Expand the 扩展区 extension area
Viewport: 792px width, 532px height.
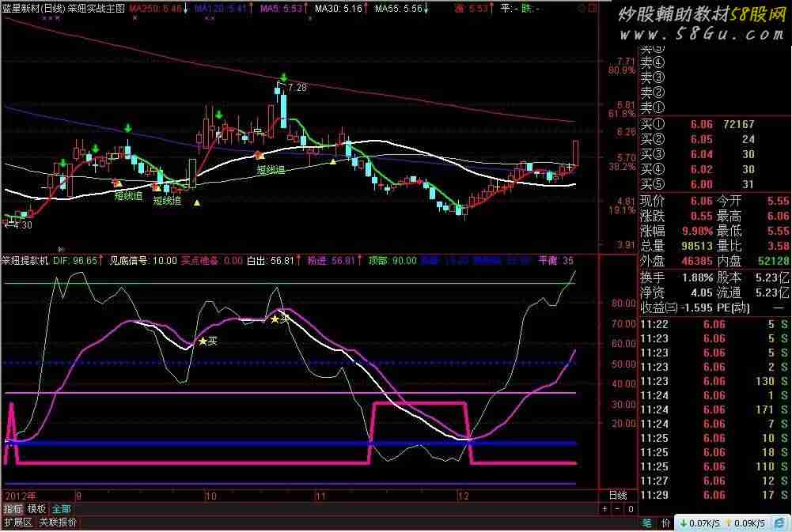point(17,523)
